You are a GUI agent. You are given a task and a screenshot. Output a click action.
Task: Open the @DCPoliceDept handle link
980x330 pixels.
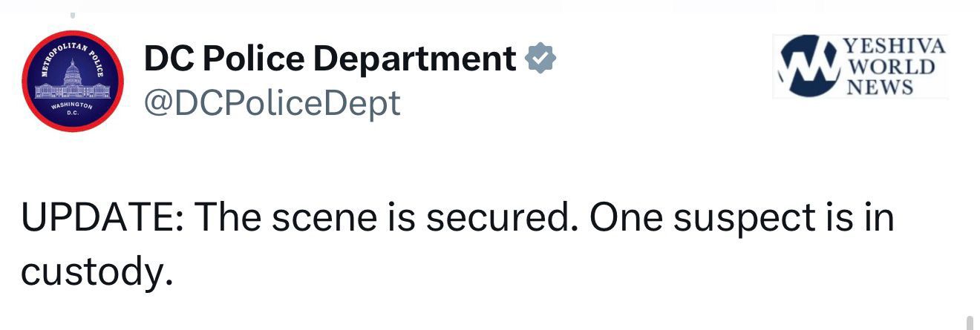tap(271, 102)
